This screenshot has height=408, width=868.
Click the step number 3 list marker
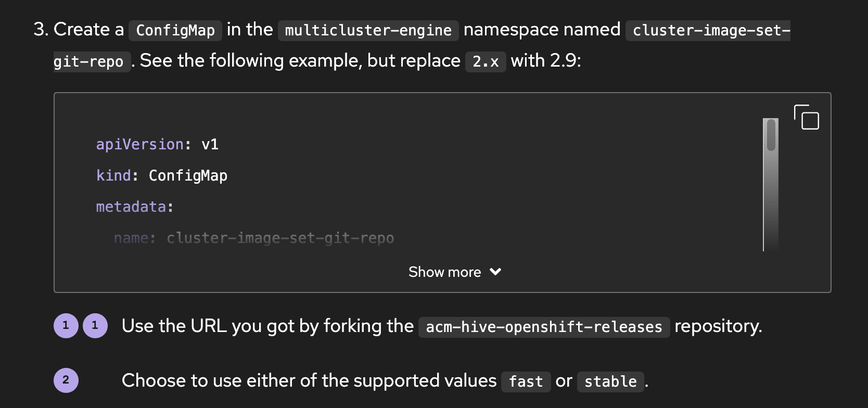41,30
